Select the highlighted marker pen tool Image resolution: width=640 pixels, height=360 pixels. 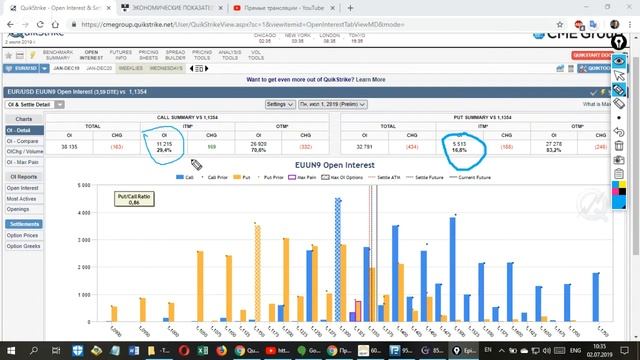619,89
